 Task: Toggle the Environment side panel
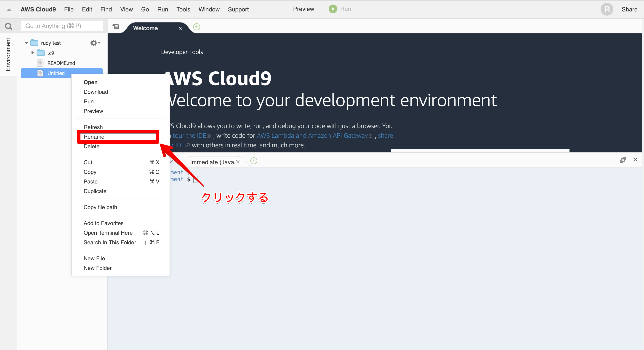8,54
